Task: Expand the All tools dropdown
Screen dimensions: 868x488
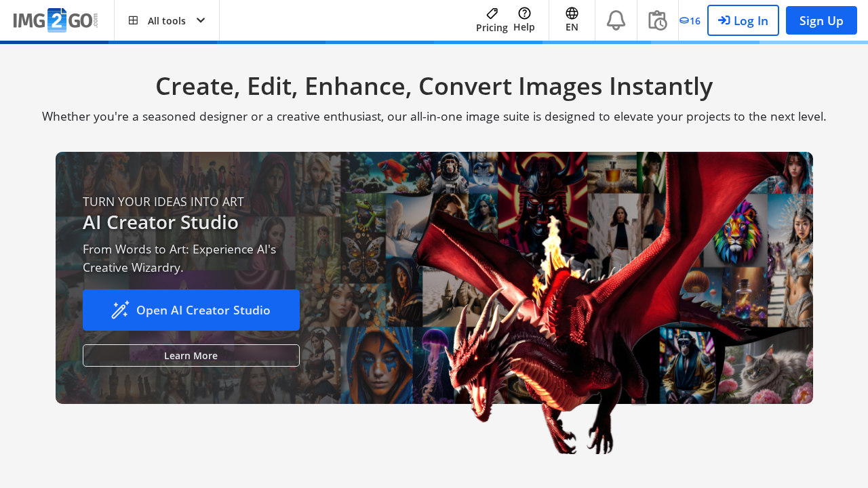Action: (x=166, y=20)
